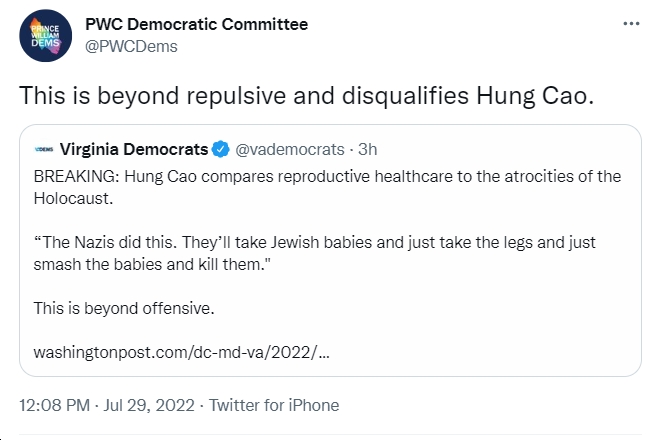Image resolution: width=654 pixels, height=440 pixels.
Task: Click the 3h quoted tweet timestamp
Action: click(367, 149)
